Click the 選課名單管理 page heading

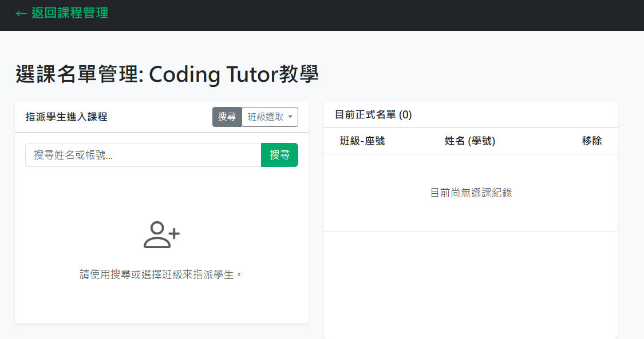tap(78, 75)
